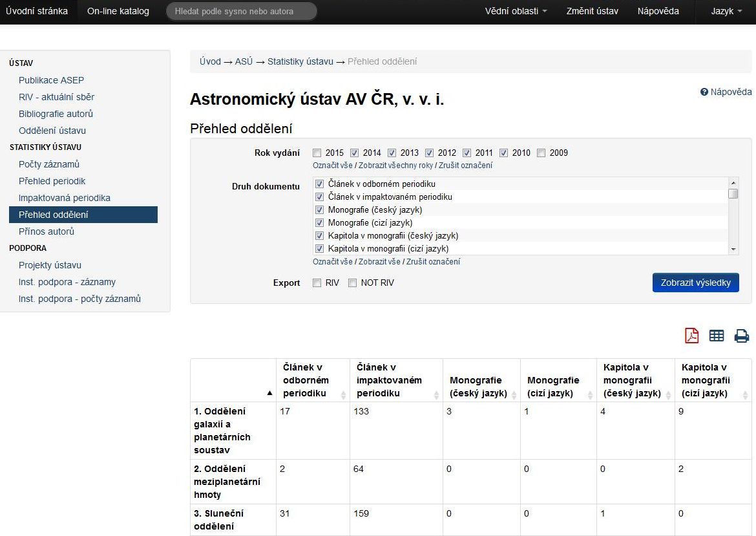
Task: Uncheck the 2012 year checkbox
Action: click(x=429, y=153)
